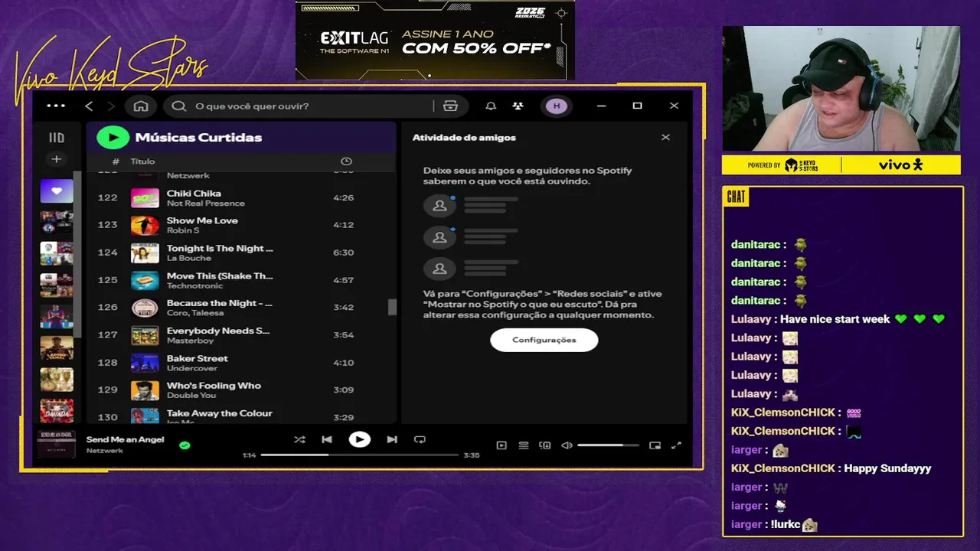Screen dimensions: 980x551
Task: Open artist 'Robin S' link
Action: click(x=183, y=230)
